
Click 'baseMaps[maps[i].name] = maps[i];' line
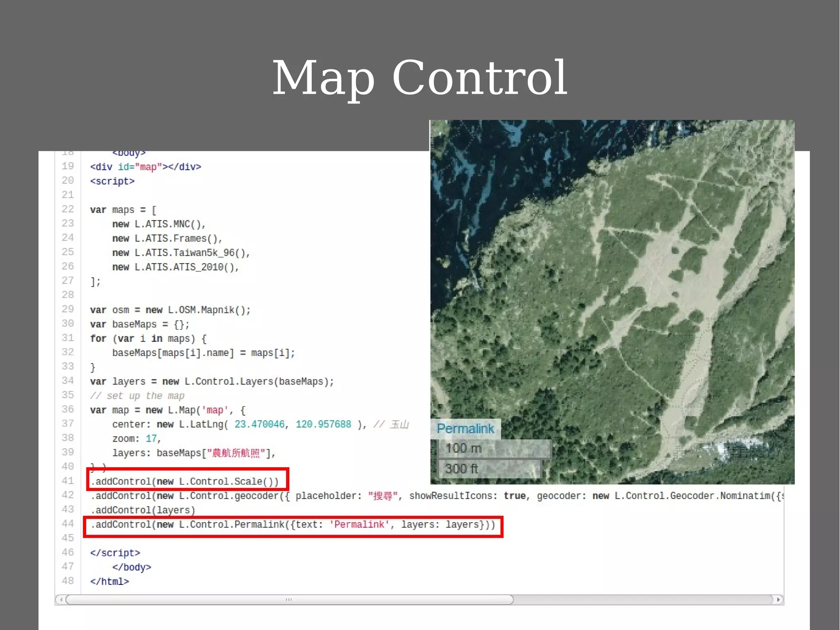(203, 353)
